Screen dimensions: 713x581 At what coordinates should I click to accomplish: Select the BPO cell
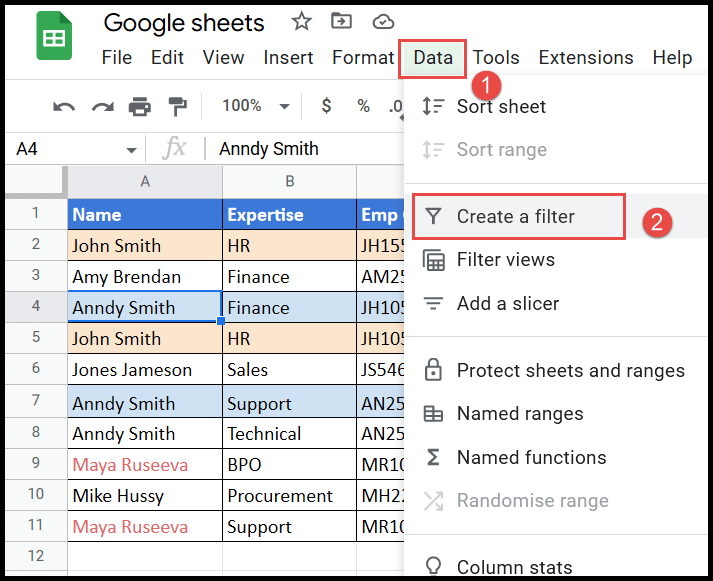tap(289, 465)
